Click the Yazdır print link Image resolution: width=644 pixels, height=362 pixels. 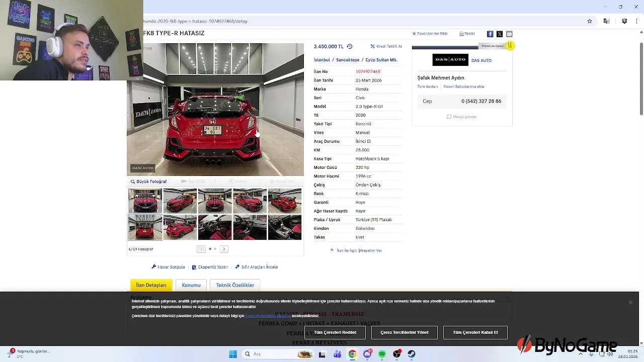467,34
